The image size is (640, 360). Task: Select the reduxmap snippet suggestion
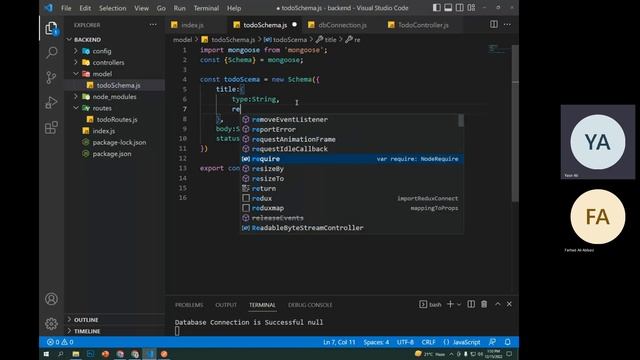352,208
